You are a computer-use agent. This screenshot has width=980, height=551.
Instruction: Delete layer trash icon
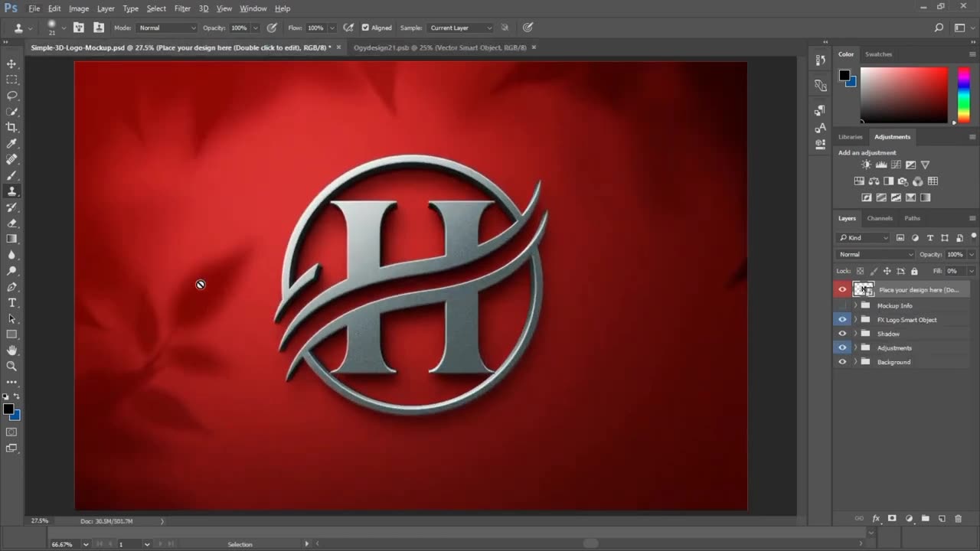coord(958,518)
